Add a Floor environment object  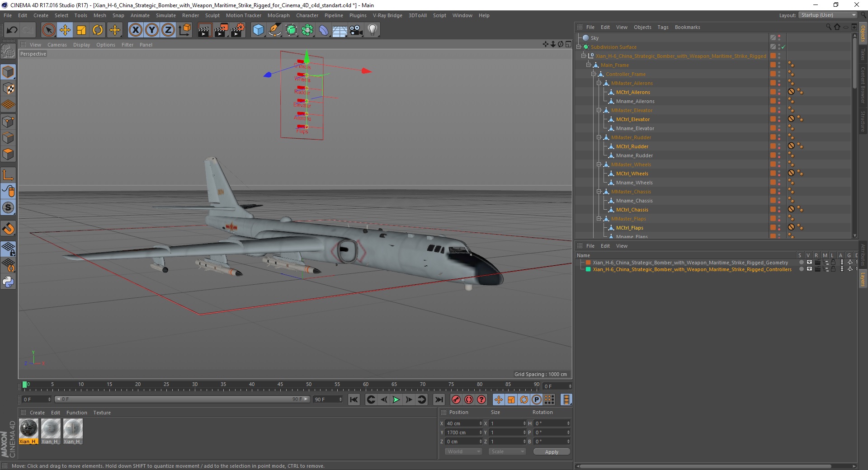pos(340,30)
